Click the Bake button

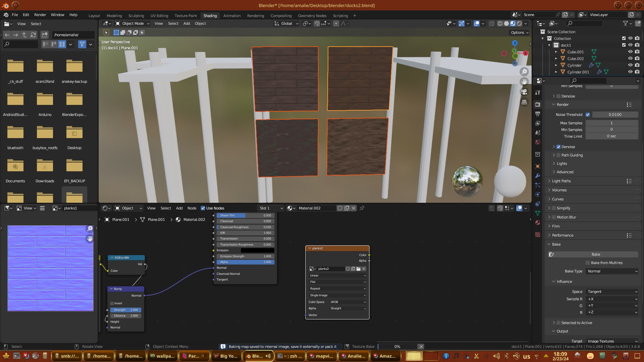596,254
